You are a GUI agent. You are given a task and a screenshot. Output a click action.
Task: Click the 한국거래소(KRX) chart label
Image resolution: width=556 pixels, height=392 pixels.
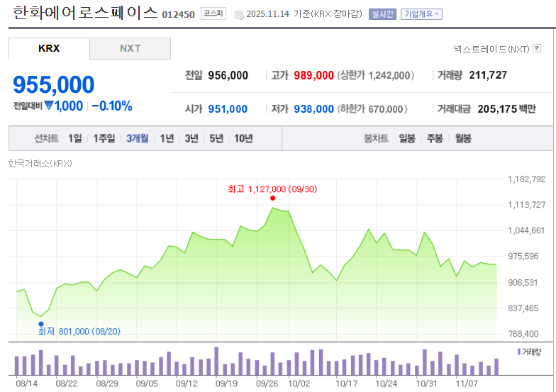[x=40, y=163]
